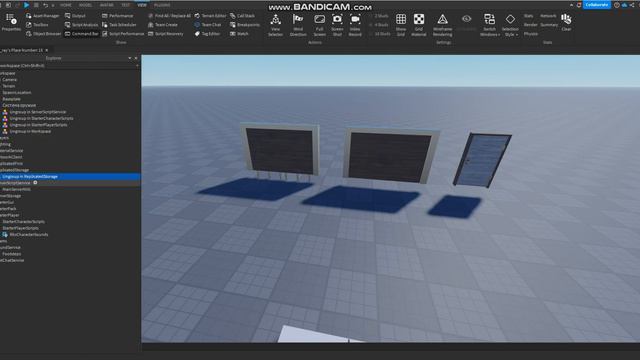Screen dimensions: 640x360
Task: Enter Full Screen mode
Action: pos(320,25)
